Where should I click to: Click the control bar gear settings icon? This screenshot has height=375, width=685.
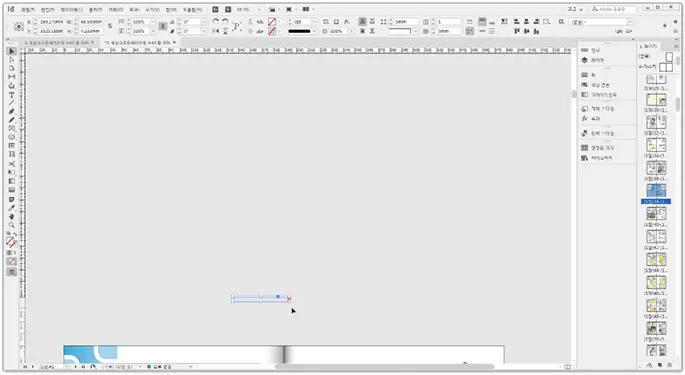coord(675,21)
